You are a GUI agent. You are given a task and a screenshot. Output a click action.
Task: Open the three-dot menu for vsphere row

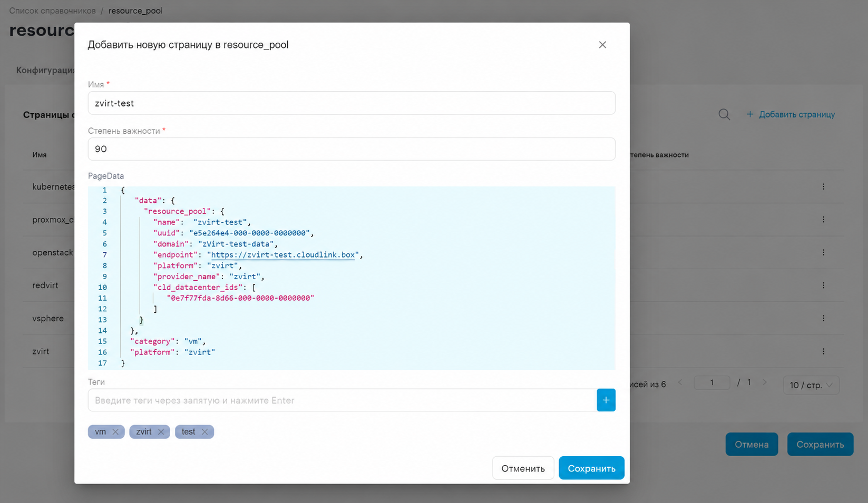(823, 318)
